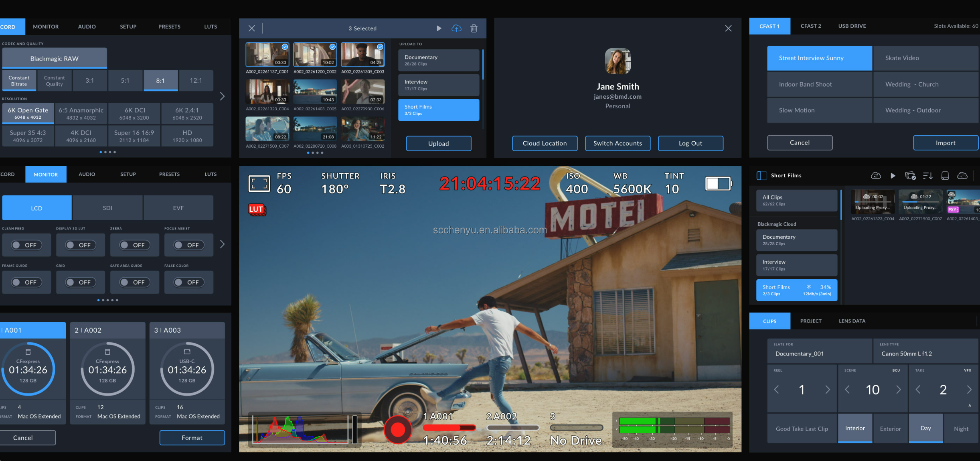980x461 pixels.
Task: Click left chevron to decrease Take number
Action: (918, 390)
